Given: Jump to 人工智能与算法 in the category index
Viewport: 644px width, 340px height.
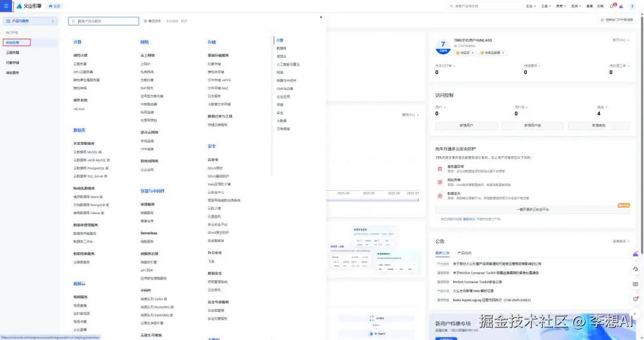Looking at the screenshot, I should [x=288, y=64].
